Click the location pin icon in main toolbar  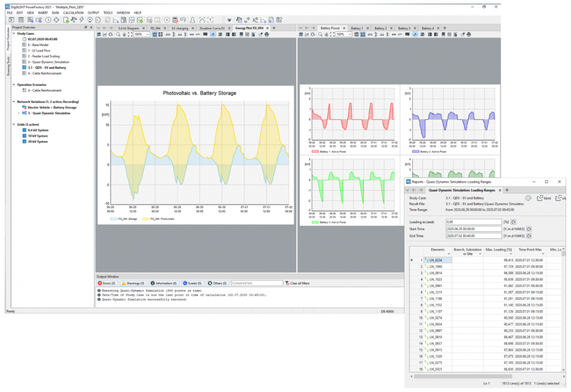tap(90, 20)
